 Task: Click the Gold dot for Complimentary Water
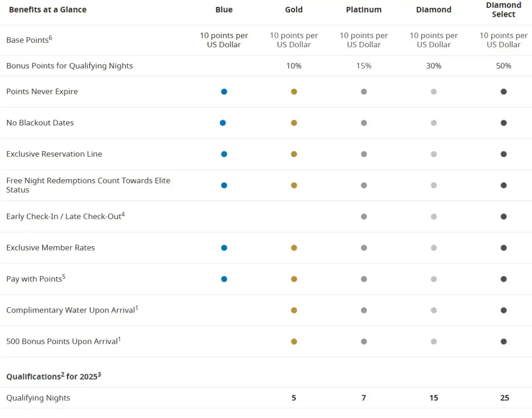tap(294, 310)
